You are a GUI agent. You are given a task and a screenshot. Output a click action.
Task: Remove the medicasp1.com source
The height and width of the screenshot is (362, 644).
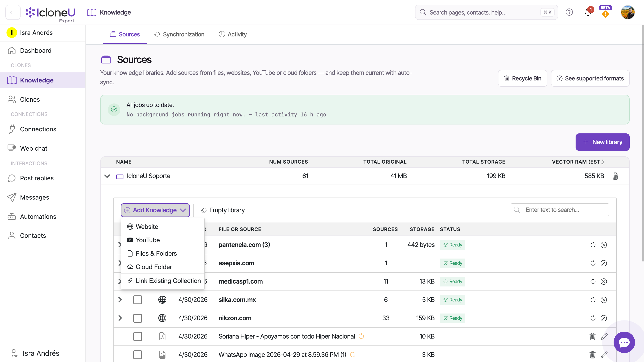pos(604,282)
